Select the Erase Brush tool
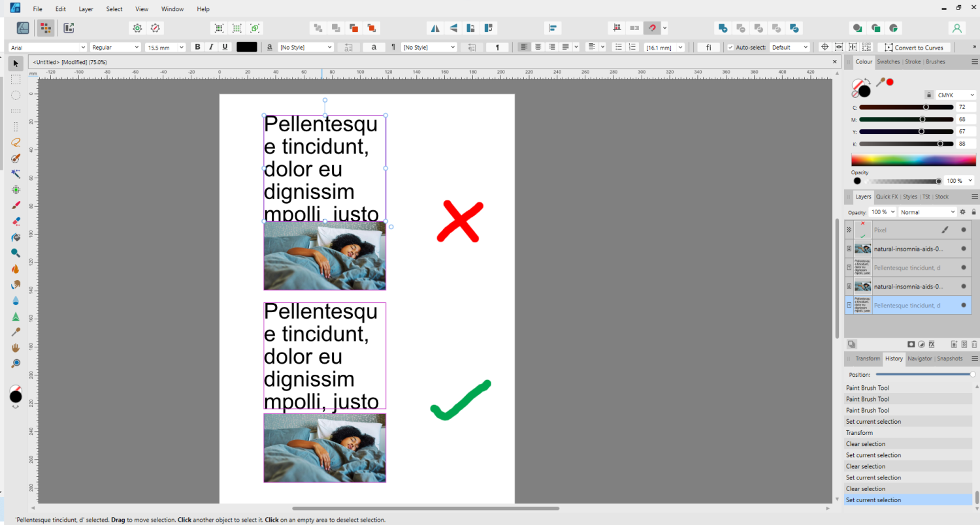 (16, 221)
